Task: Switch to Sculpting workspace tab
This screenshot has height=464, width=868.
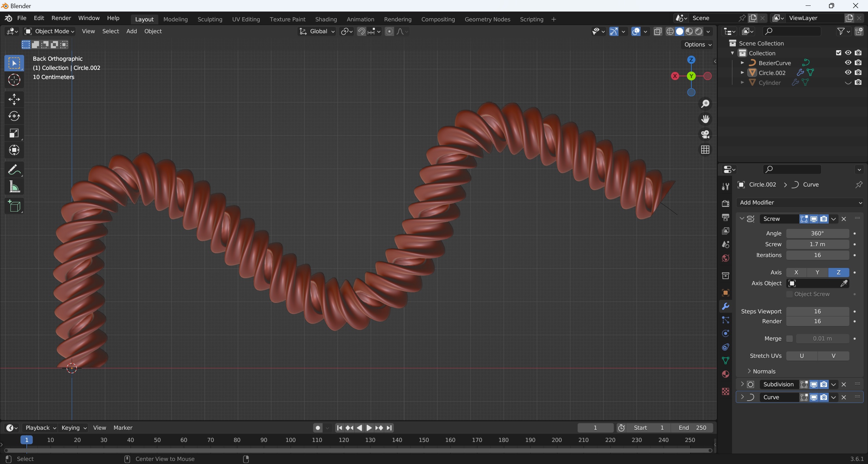Action: 210,20
